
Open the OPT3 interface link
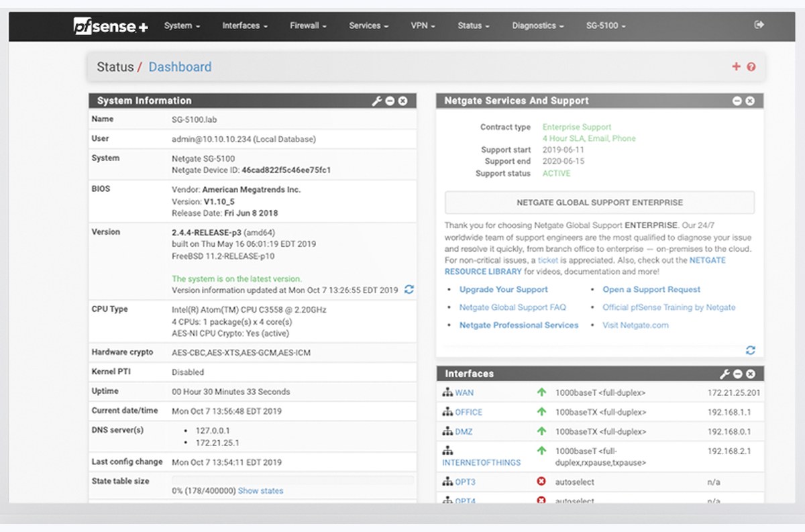pyautogui.click(x=466, y=482)
